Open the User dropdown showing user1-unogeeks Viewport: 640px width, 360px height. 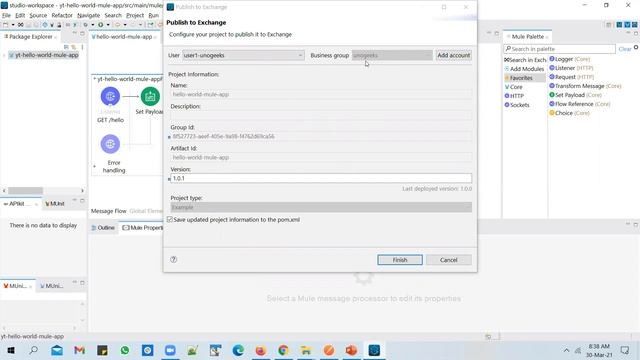pyautogui.click(x=243, y=55)
